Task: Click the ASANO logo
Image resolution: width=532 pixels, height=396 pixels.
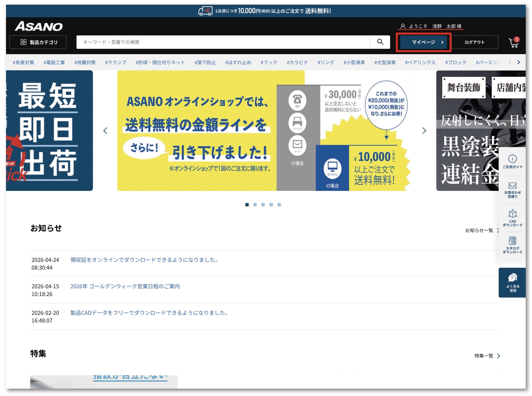Action: tap(39, 27)
